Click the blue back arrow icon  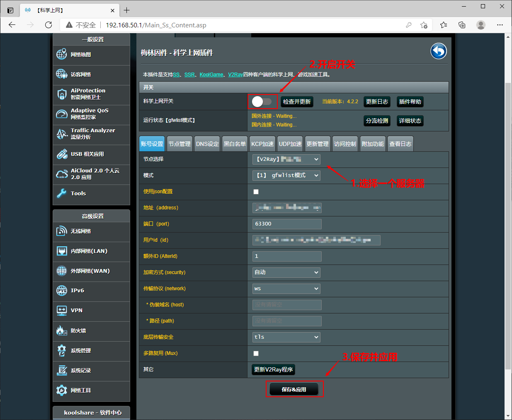(439, 51)
